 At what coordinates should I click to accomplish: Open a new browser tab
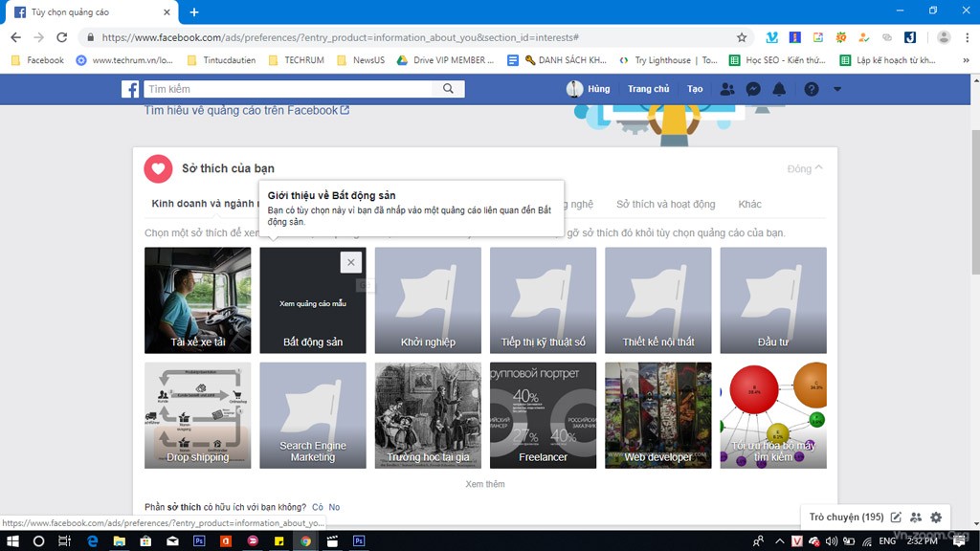[x=193, y=11]
